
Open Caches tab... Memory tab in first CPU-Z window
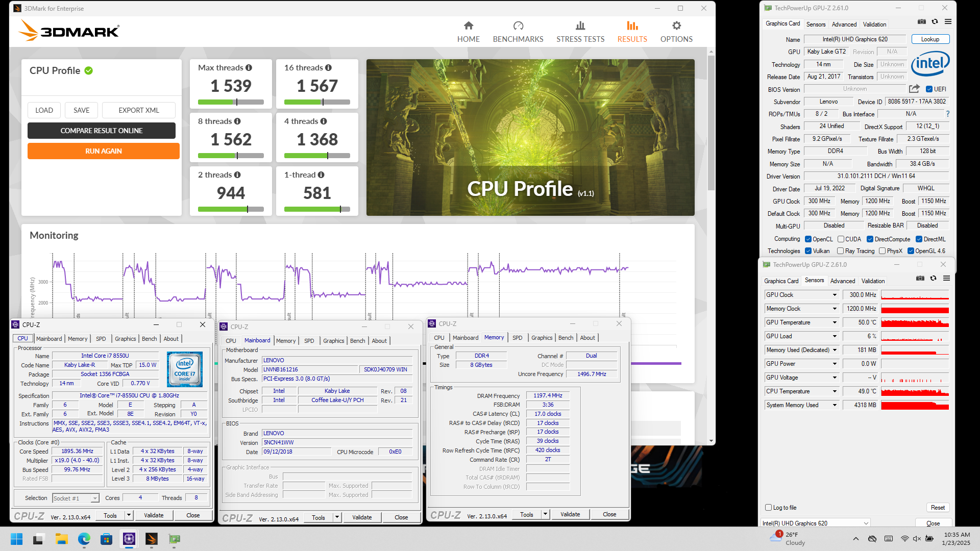tap(78, 339)
